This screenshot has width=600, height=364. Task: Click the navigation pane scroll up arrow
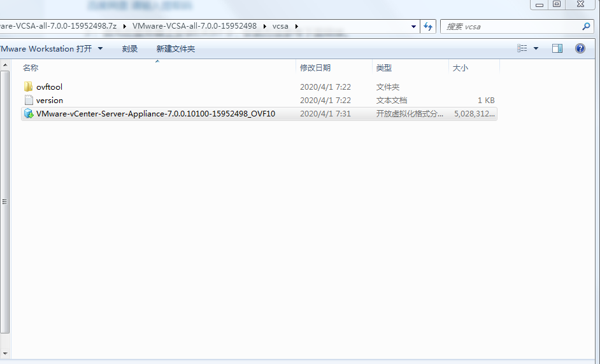pyautogui.click(x=5, y=65)
